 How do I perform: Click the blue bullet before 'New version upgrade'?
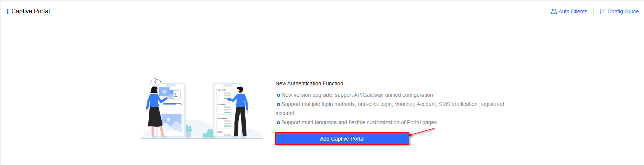[279, 95]
